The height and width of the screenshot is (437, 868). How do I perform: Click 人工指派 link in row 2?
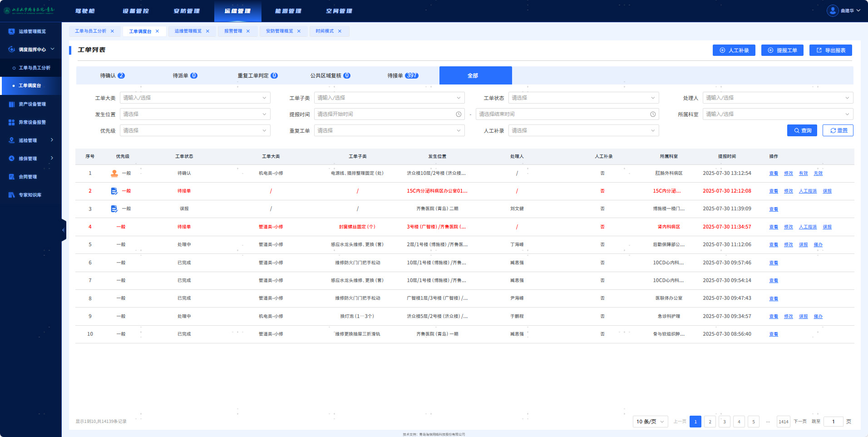coord(808,191)
